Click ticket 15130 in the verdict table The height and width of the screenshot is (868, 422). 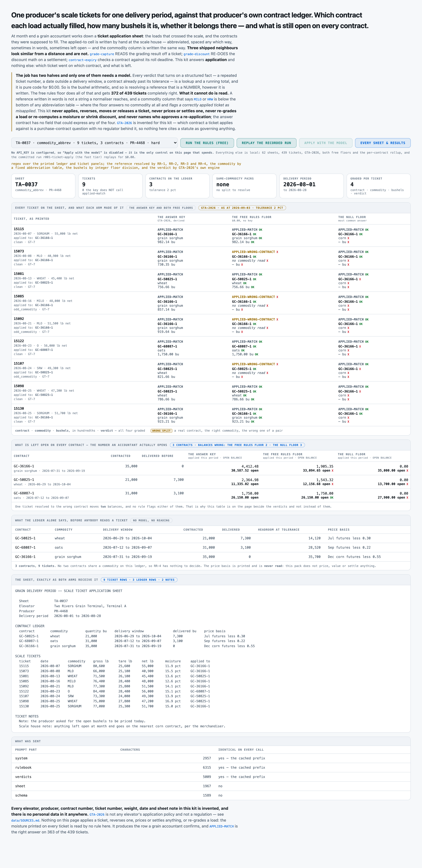(19, 408)
